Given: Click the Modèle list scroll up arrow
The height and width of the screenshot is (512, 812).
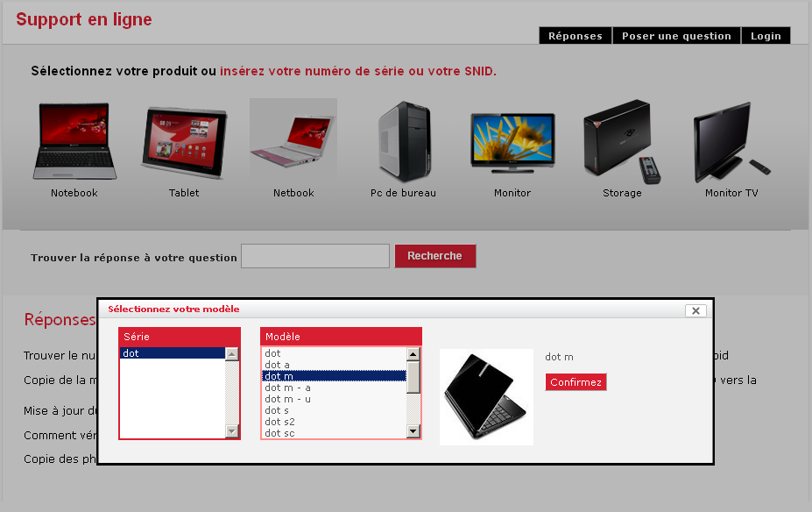Looking at the screenshot, I should (x=413, y=354).
